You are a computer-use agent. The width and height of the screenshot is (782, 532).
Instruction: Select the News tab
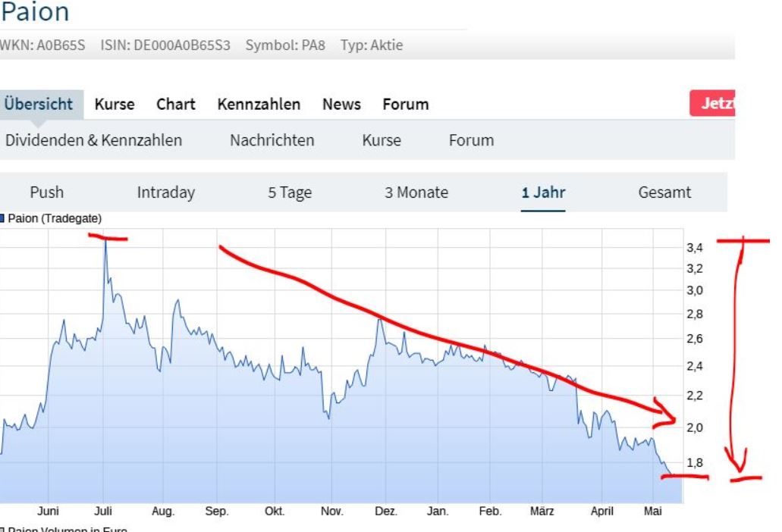(341, 105)
